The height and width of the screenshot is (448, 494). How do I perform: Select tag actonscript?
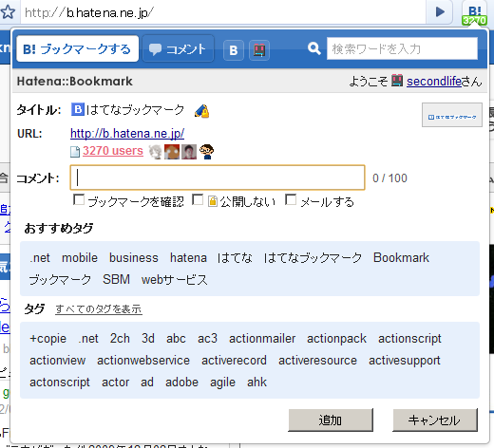pos(60,383)
